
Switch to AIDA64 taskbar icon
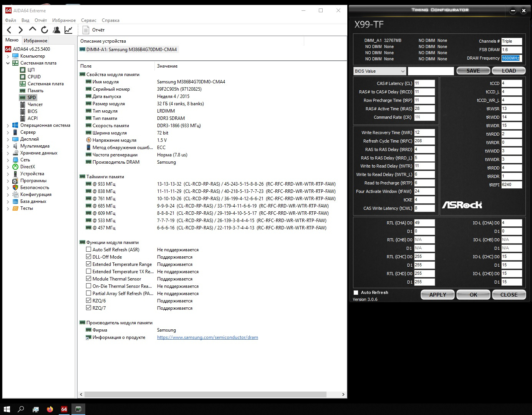pos(64,409)
